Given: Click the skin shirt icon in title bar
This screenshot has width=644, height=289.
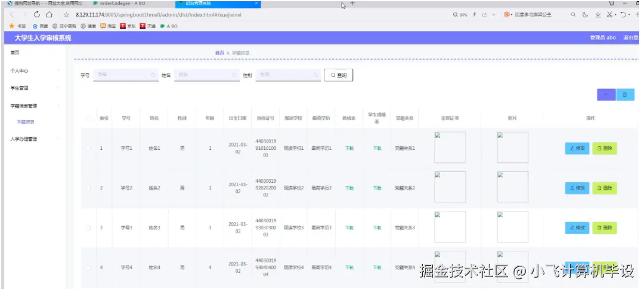Looking at the screenshot, I should click(611, 3).
